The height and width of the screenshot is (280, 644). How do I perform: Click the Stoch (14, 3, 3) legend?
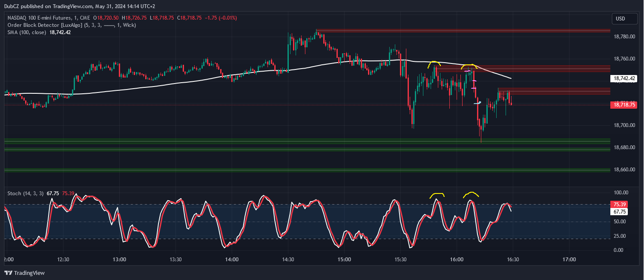26,193
